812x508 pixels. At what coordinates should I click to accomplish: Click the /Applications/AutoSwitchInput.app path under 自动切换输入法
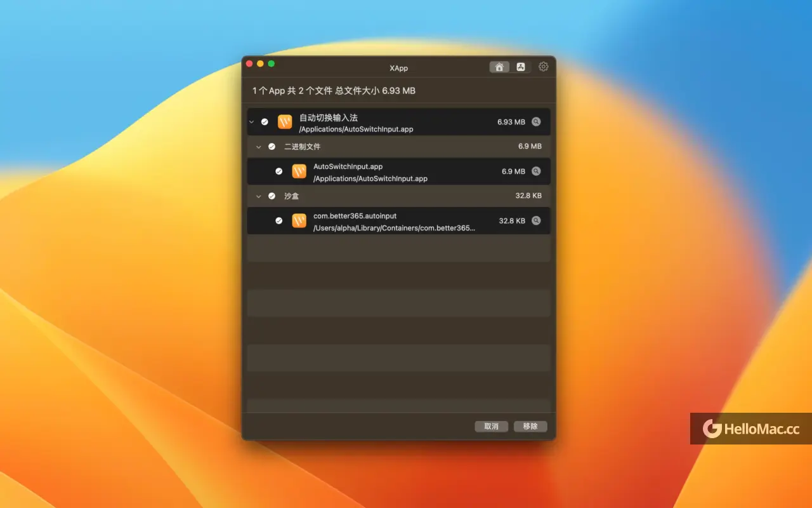pos(357,130)
